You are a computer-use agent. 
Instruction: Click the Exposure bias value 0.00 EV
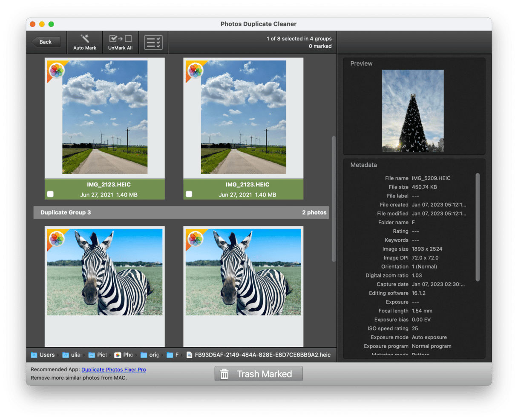[x=421, y=320]
